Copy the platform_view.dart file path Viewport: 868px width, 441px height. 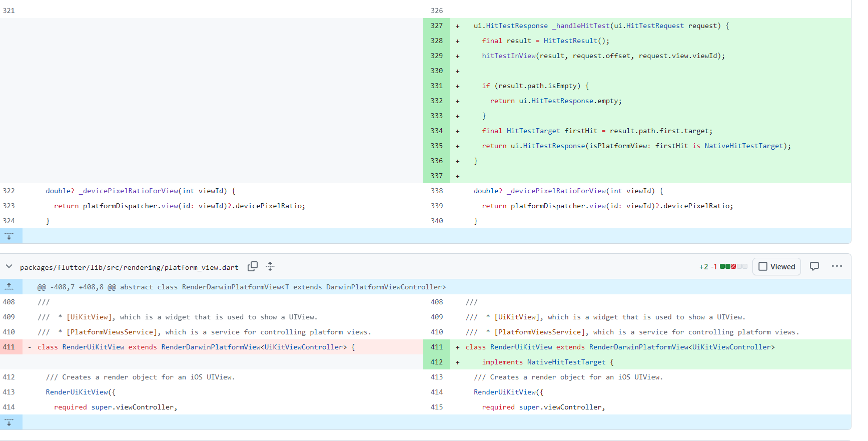pos(253,267)
